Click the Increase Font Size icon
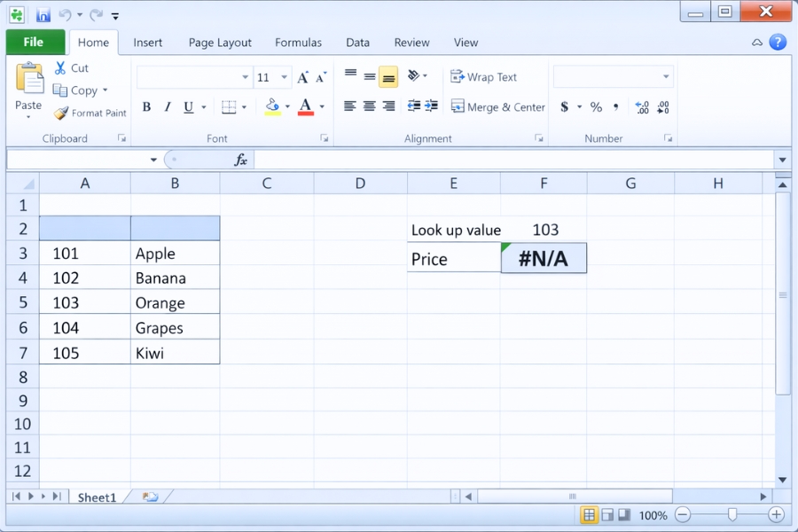 pos(303,78)
